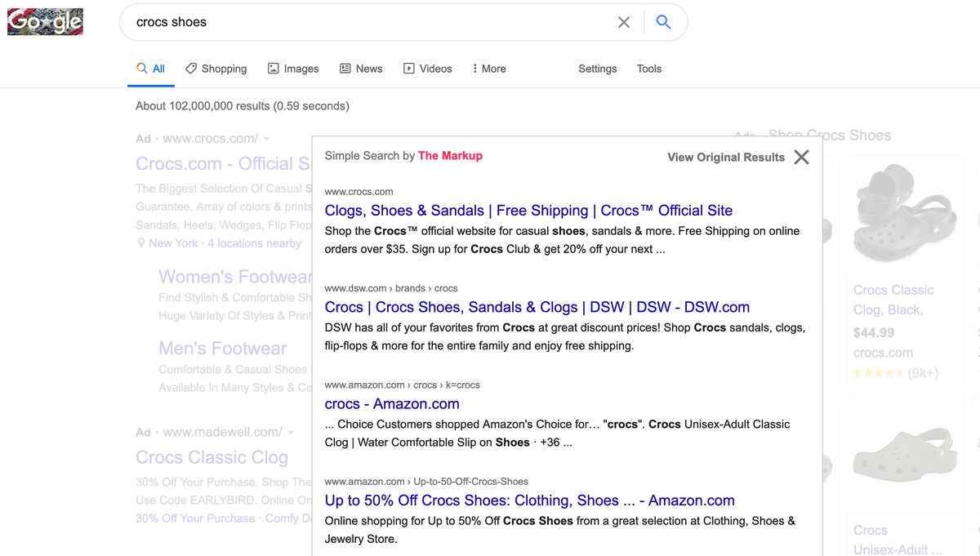Select the Images camera icon

(x=272, y=69)
